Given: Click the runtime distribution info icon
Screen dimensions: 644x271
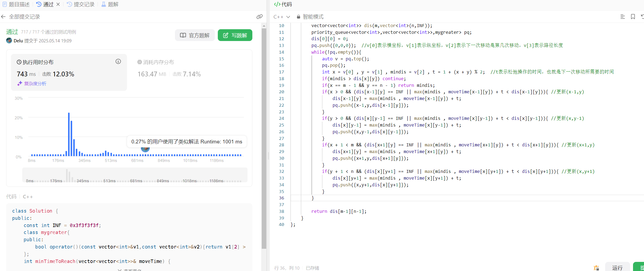Looking at the screenshot, I should (x=118, y=62).
